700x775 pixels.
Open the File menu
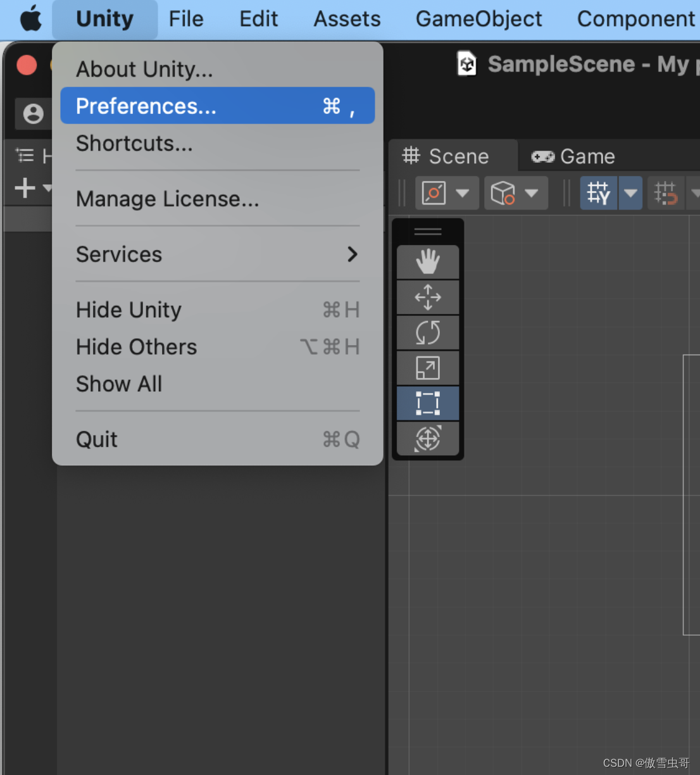[186, 19]
